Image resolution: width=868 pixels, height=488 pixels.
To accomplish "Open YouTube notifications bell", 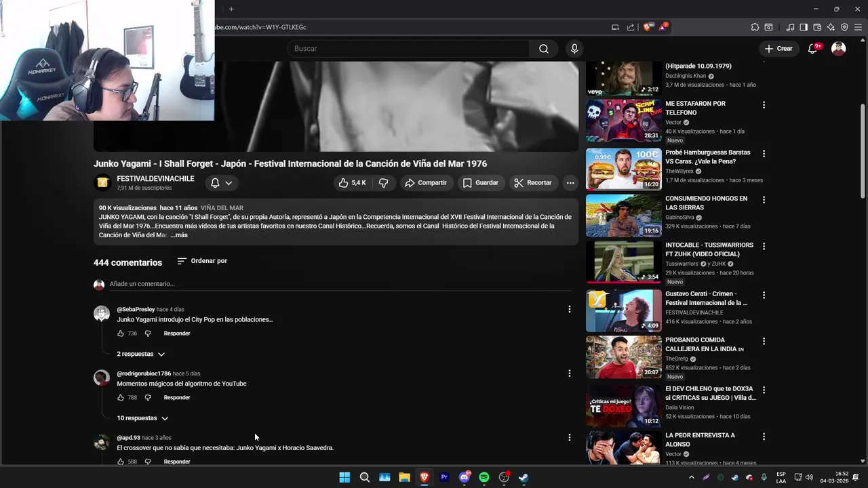I will point(813,49).
